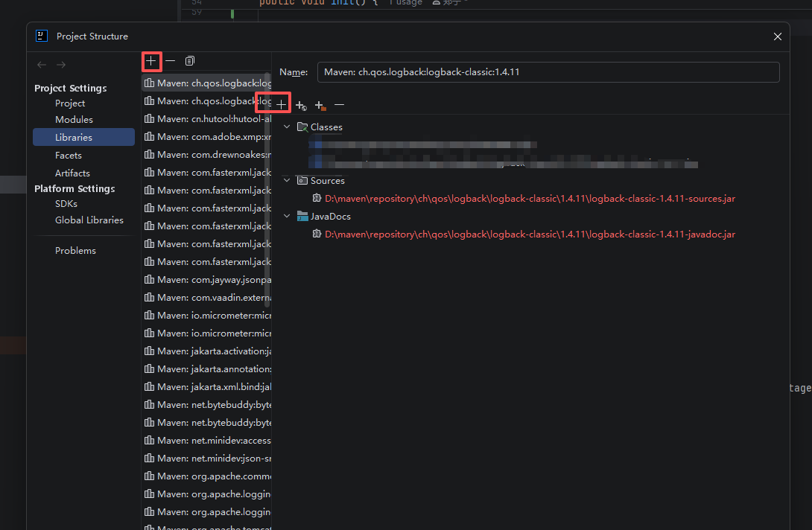Add a new project library with plus icon
812x530 pixels.
150,61
